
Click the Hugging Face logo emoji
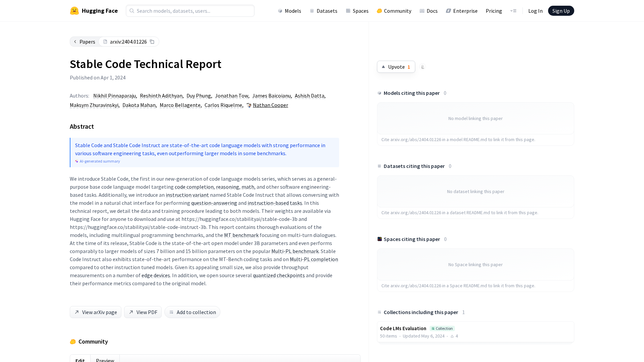point(74,11)
